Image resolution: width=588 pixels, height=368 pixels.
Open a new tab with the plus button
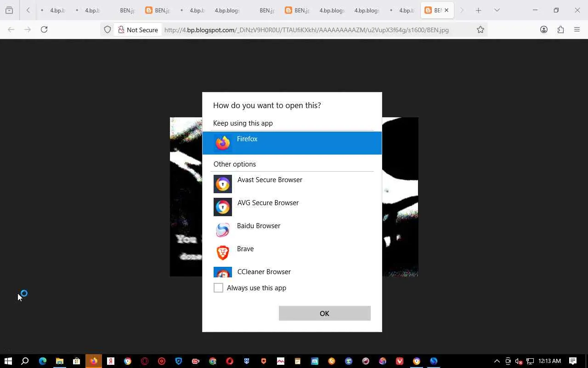(x=478, y=10)
